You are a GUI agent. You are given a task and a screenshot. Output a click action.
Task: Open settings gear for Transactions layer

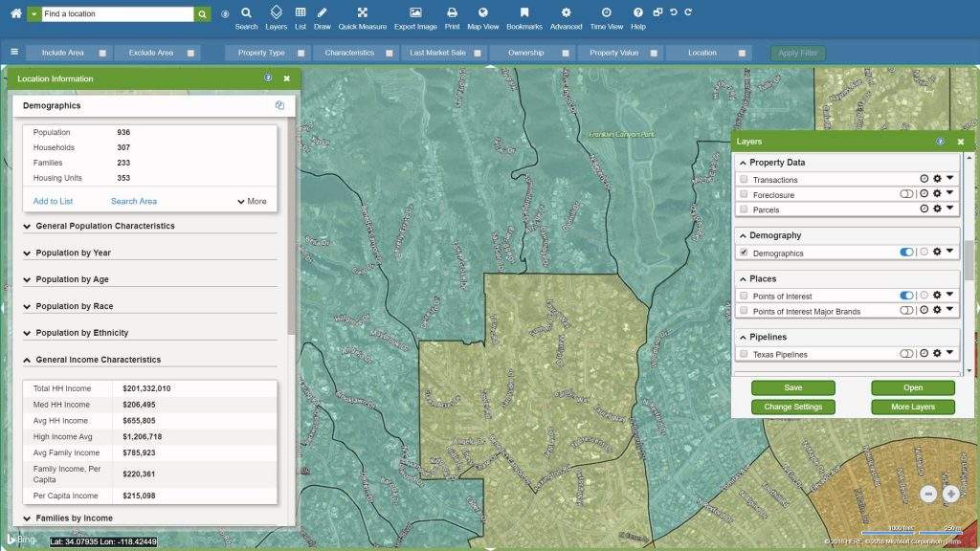(937, 179)
